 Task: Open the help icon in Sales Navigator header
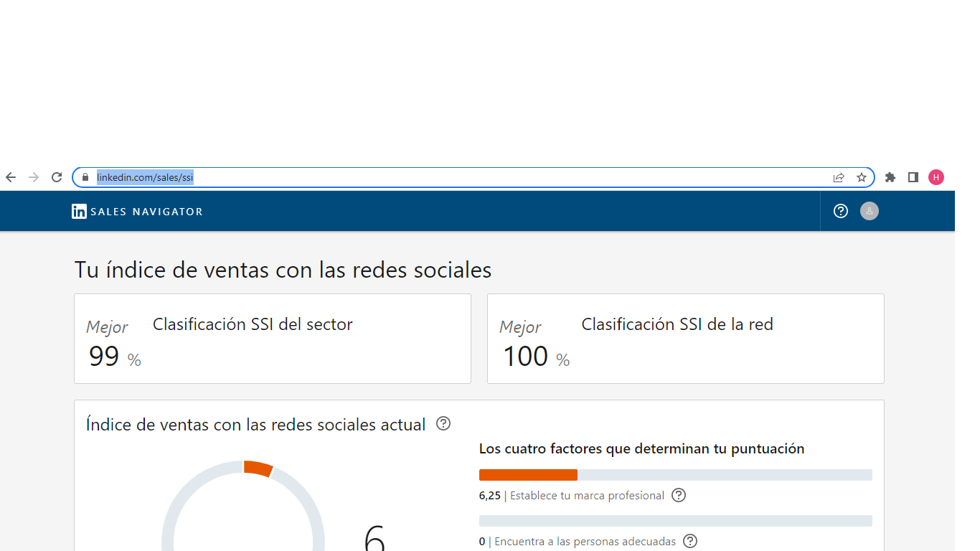841,211
